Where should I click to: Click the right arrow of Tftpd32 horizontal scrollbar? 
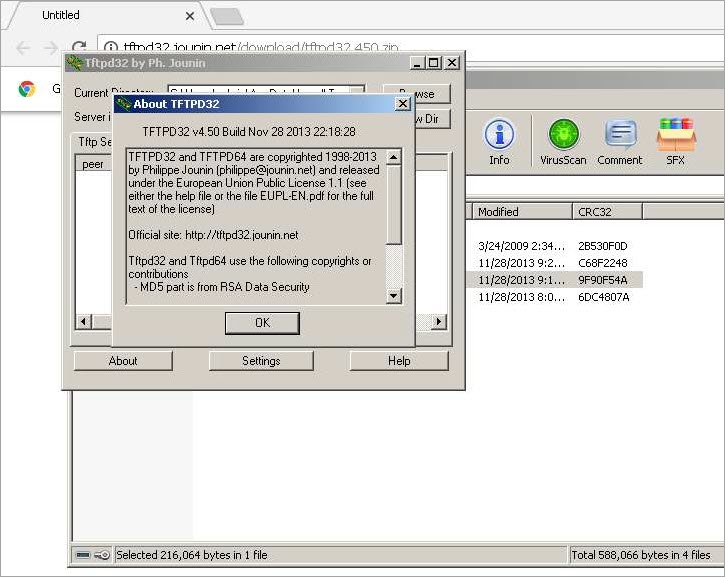pos(439,321)
